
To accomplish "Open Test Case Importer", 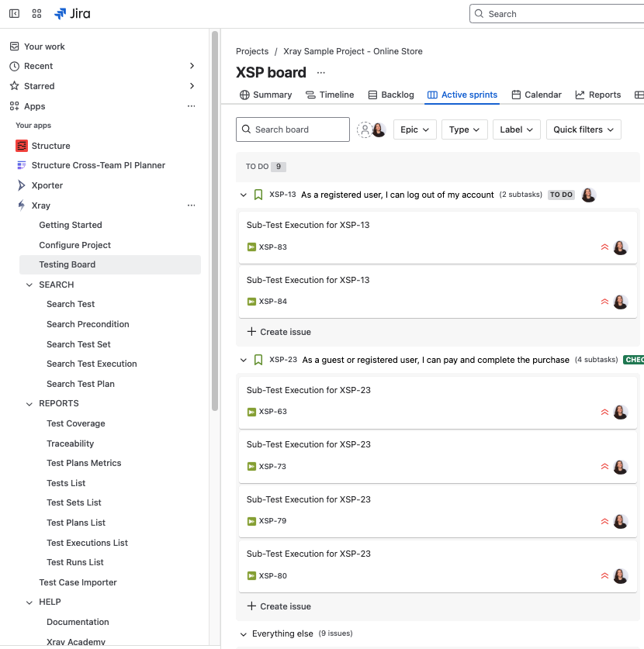I will [78, 582].
